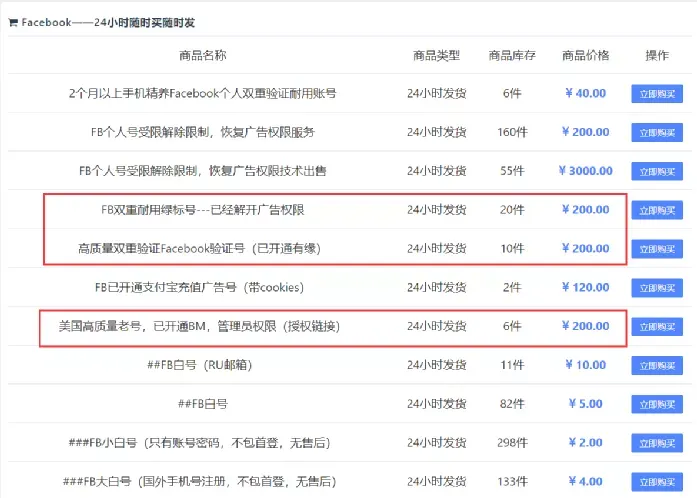Purchase the ¥3000.00 FB unlock technique
Viewport: 697px width, 498px height.
[657, 171]
